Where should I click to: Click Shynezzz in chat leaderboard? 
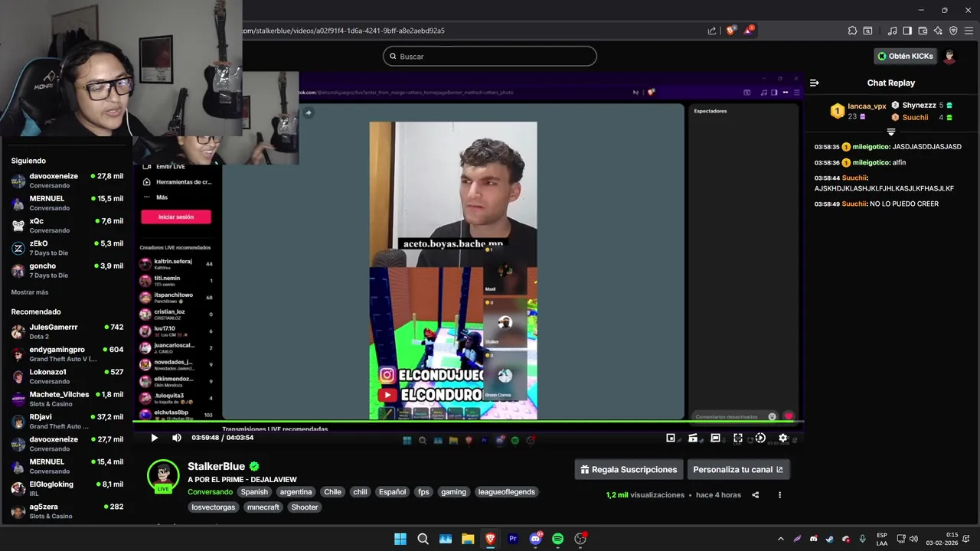tap(919, 105)
